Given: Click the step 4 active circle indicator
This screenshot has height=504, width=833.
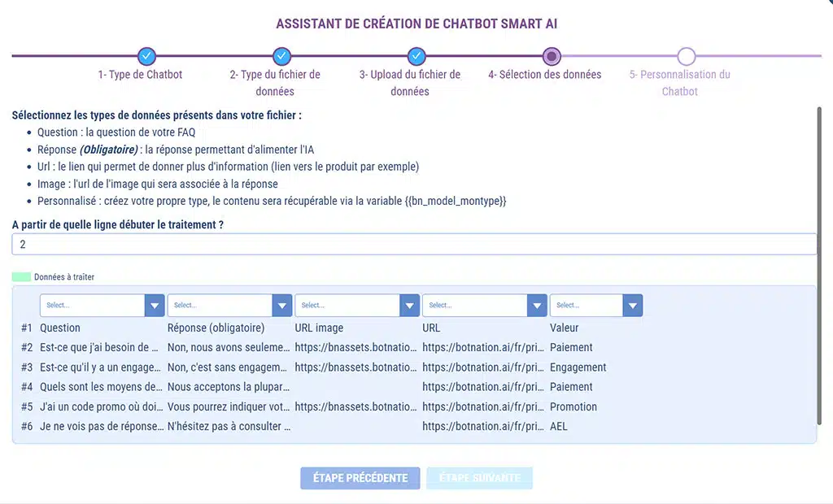Looking at the screenshot, I should pos(552,56).
